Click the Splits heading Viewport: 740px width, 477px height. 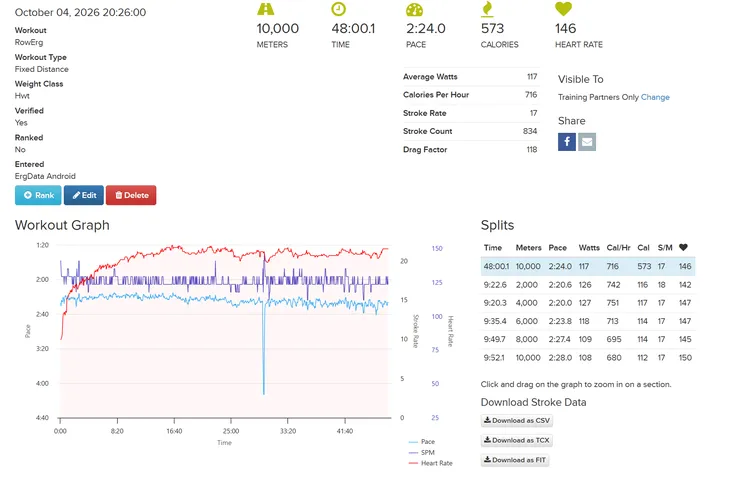[497, 225]
